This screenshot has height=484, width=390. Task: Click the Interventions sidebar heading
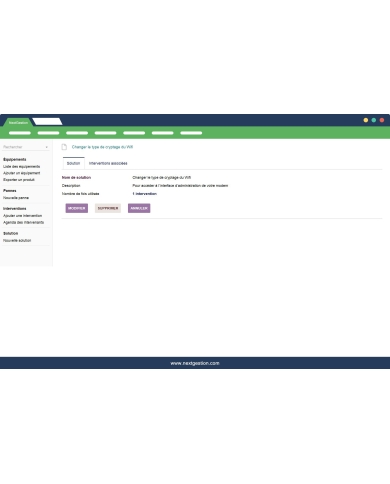coord(15,209)
